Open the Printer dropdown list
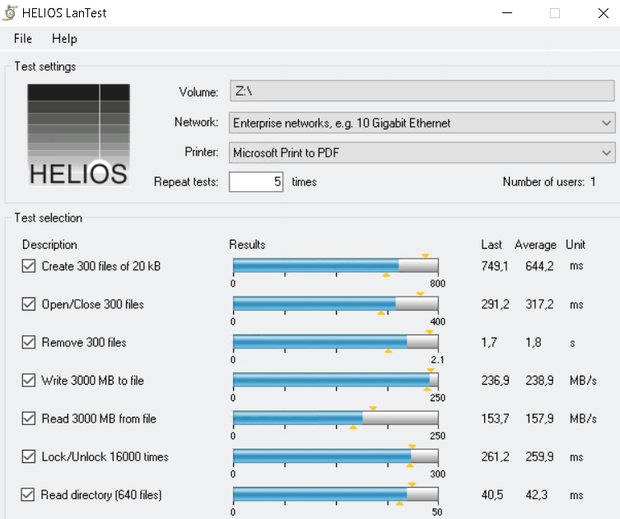The width and height of the screenshot is (620, 519). 422,153
